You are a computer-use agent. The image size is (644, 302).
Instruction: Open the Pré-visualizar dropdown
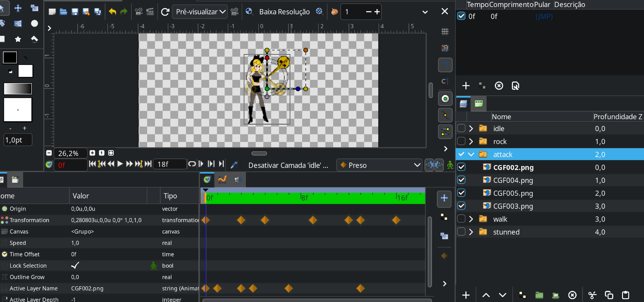[200, 12]
